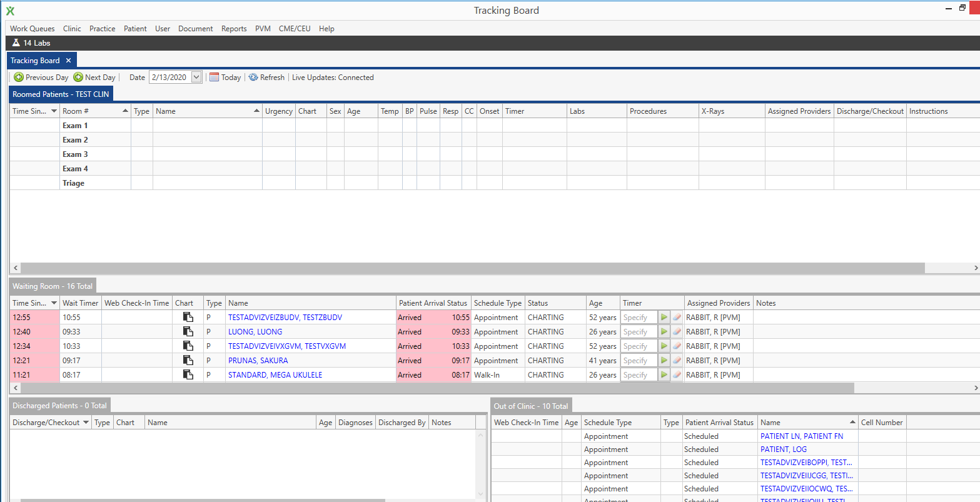Clear timer eraser for STANDARD, MEGA UKULELE row
The width and height of the screenshot is (980, 502).
tap(677, 375)
